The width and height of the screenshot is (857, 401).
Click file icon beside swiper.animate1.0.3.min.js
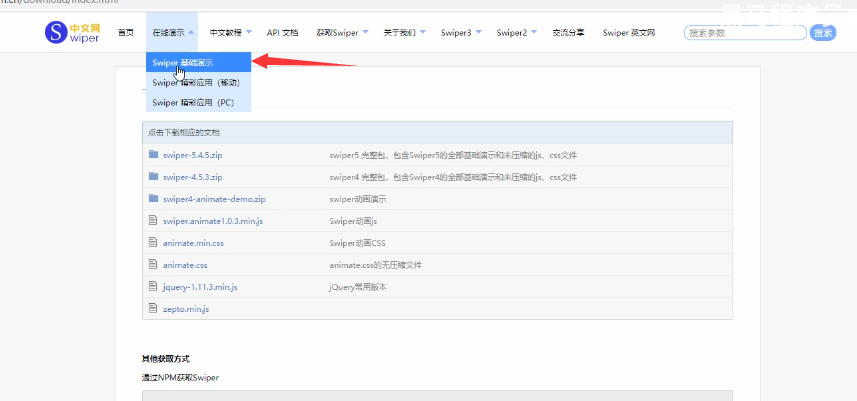tap(153, 220)
